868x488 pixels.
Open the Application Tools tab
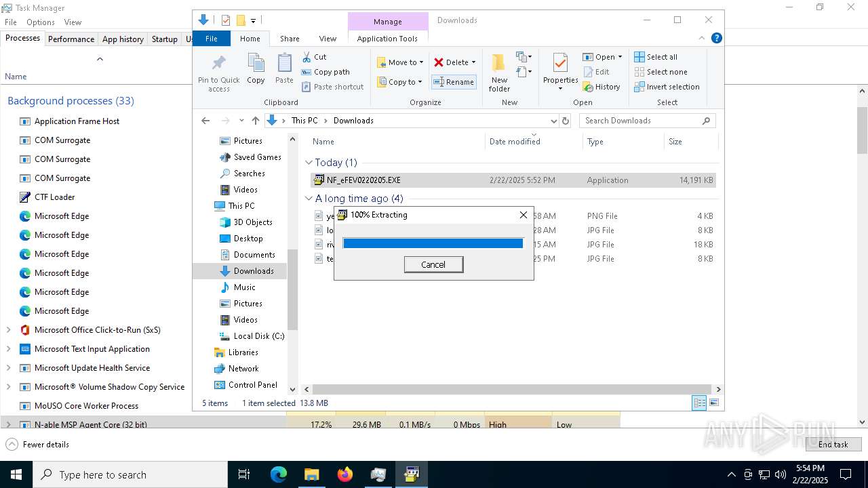pos(387,39)
